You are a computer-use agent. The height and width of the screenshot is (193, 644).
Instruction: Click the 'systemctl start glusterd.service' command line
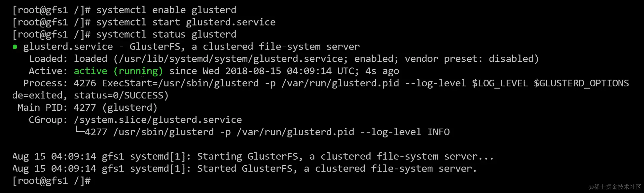tap(186, 22)
